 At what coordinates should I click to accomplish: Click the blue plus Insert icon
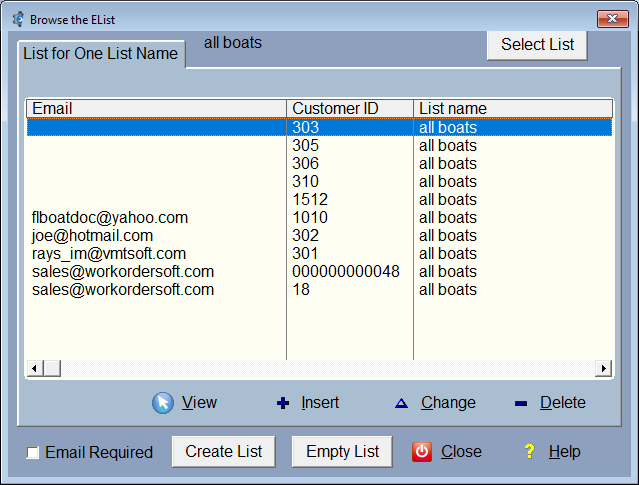pyautogui.click(x=283, y=403)
